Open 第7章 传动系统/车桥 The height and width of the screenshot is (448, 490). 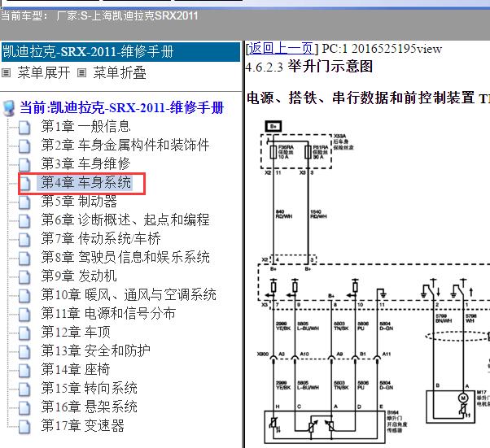[x=101, y=238]
